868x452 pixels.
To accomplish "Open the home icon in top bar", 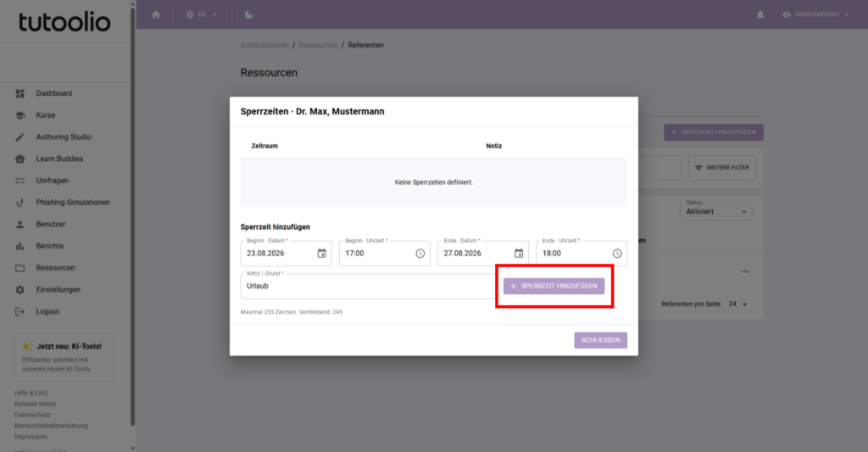I will [156, 14].
